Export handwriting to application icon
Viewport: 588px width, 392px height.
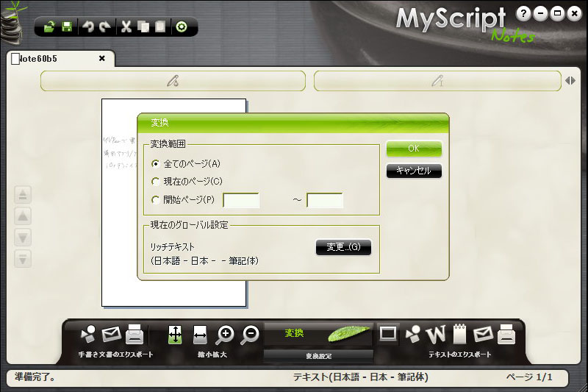tap(88, 334)
